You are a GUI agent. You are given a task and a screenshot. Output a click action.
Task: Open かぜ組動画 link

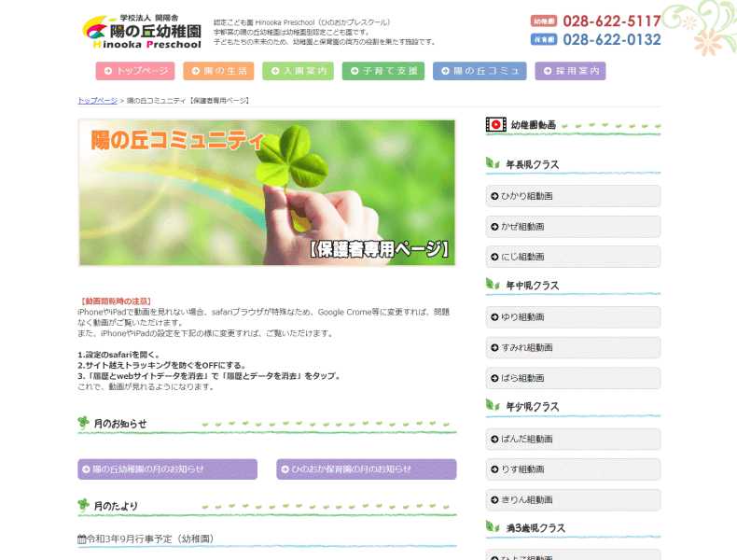point(573,227)
